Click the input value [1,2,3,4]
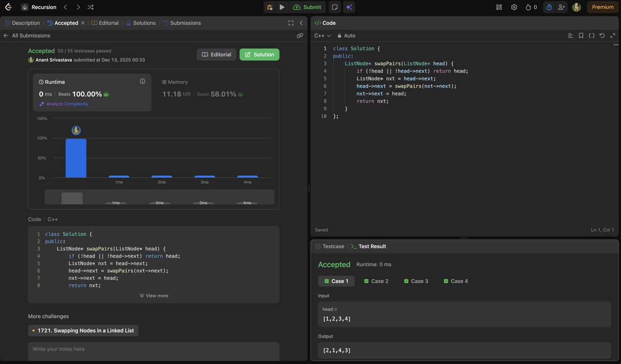 pos(337,319)
